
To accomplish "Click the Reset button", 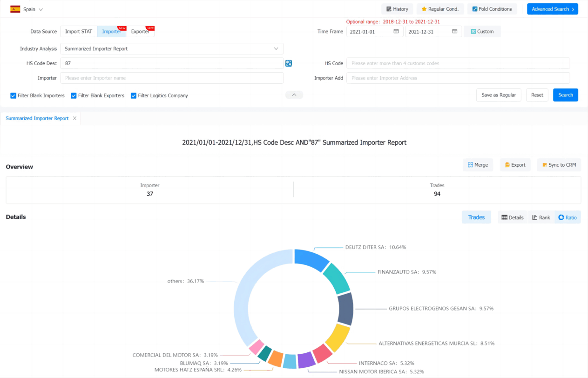I will (x=537, y=95).
